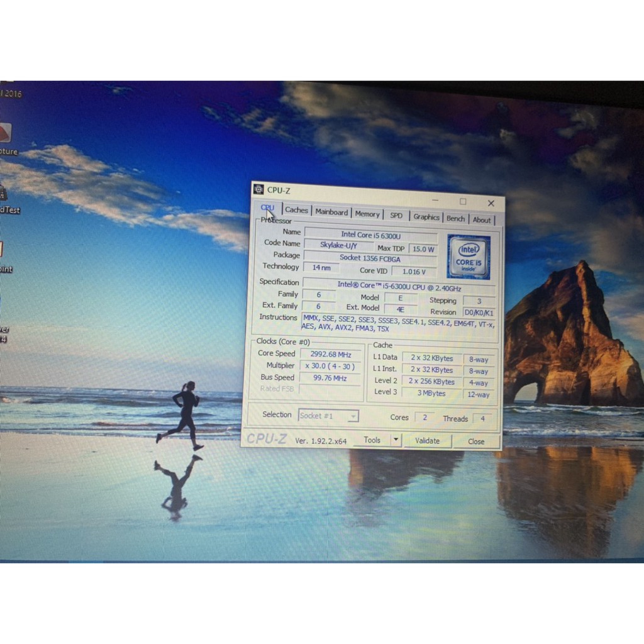Open the Bench tab

pos(455,218)
